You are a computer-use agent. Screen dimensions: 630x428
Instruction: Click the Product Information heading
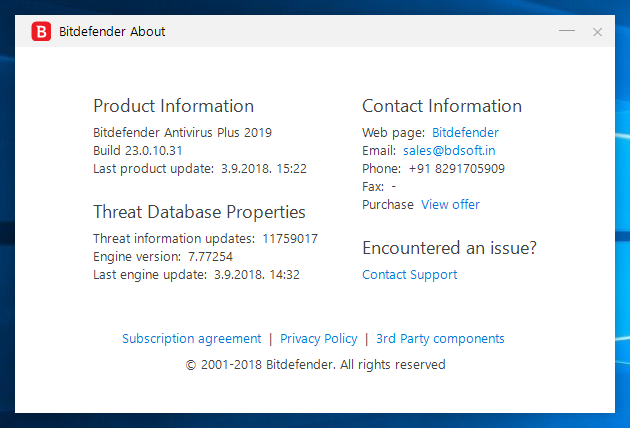click(x=174, y=106)
